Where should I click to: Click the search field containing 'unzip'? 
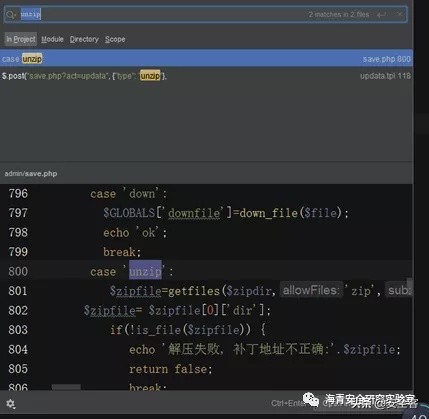205,14
